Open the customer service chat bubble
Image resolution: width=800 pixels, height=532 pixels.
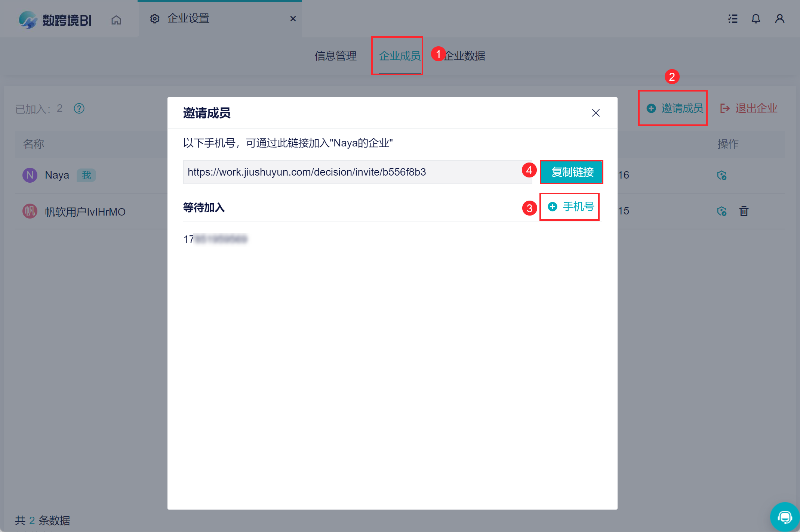[784, 517]
